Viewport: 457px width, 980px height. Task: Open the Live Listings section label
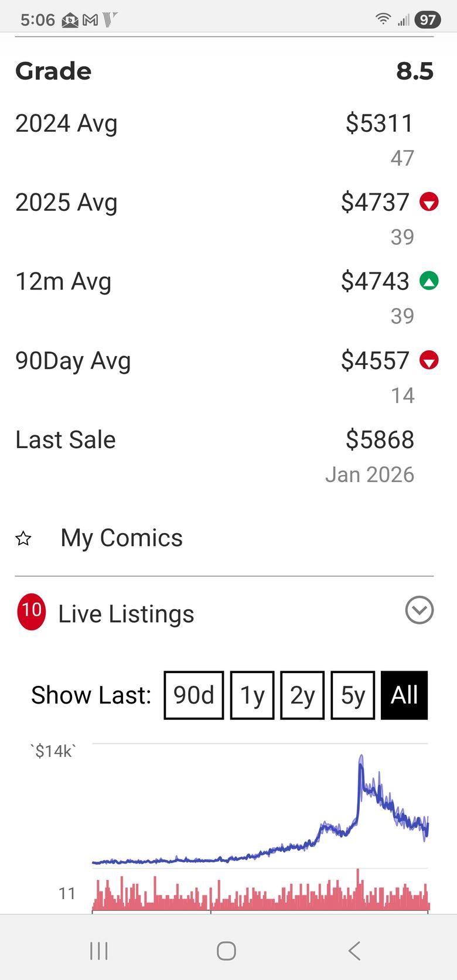(x=126, y=614)
